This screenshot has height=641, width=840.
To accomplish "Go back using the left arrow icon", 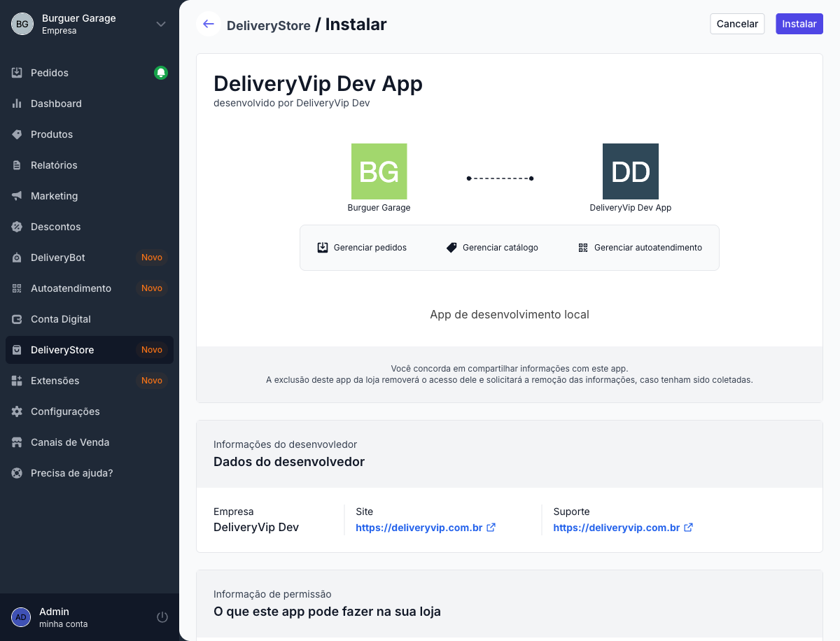I will [209, 24].
